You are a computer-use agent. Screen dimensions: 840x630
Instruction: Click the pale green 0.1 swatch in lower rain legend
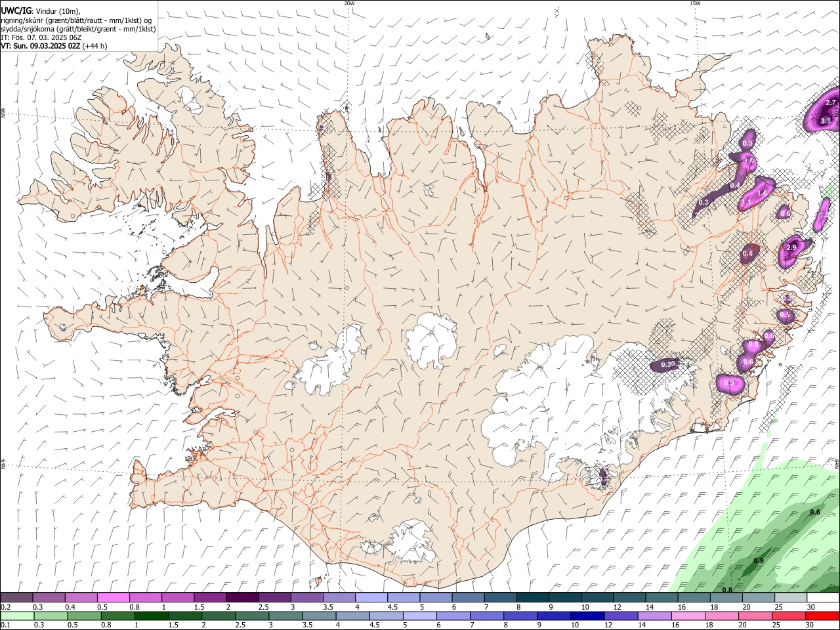18,616
